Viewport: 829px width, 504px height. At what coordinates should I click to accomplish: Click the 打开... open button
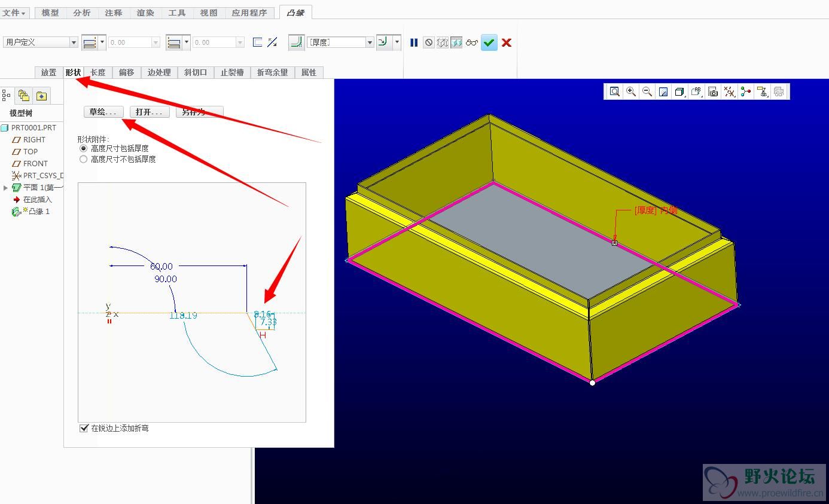coord(150,112)
